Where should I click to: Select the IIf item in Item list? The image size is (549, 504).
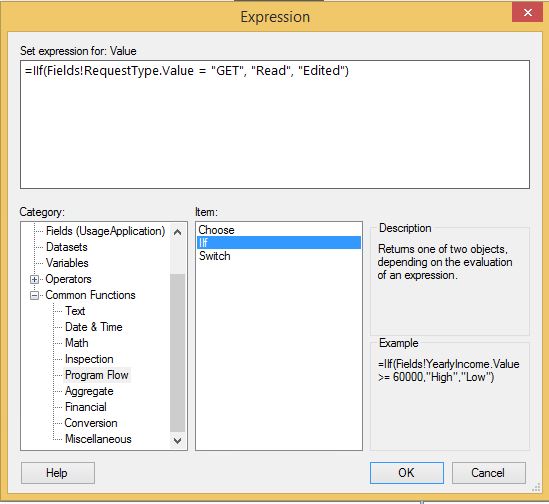click(279, 243)
